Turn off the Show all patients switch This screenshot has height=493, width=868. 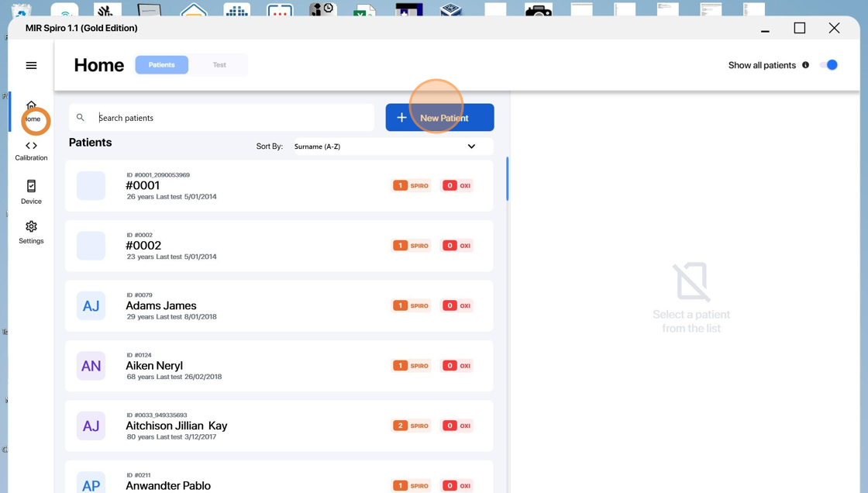[x=828, y=65]
